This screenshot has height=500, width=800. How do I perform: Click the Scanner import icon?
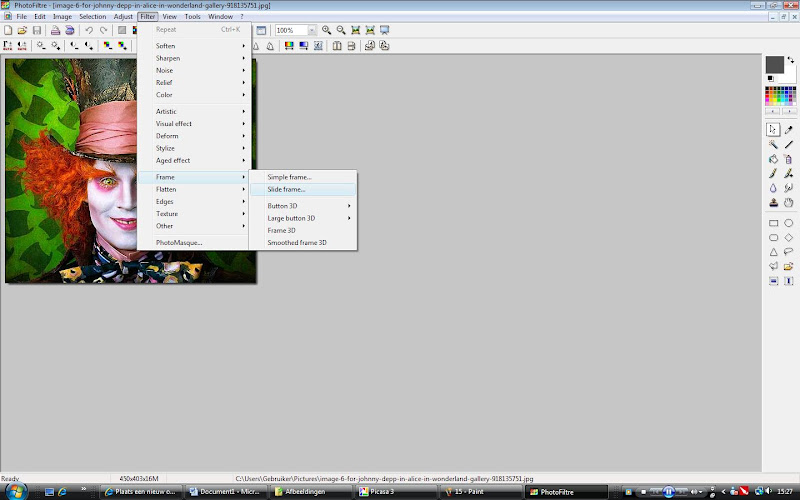point(70,31)
